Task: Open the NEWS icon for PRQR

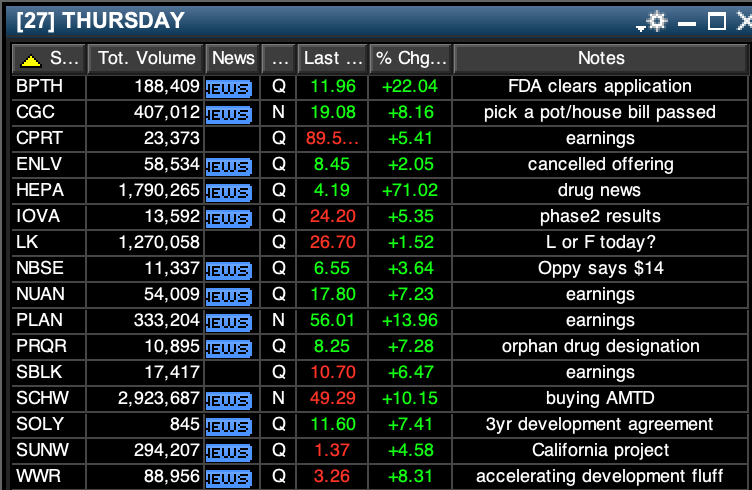Action: pos(229,348)
